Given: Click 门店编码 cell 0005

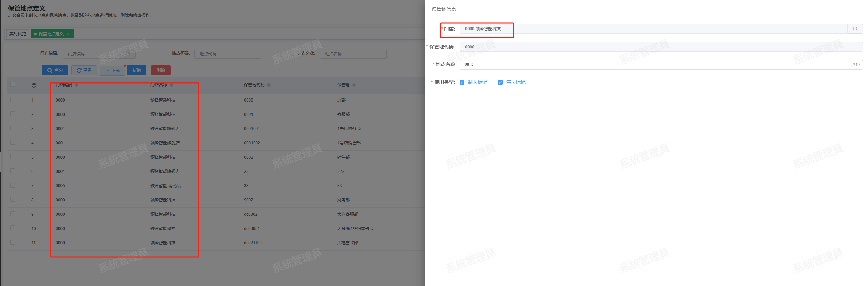Looking at the screenshot, I should point(60,186).
